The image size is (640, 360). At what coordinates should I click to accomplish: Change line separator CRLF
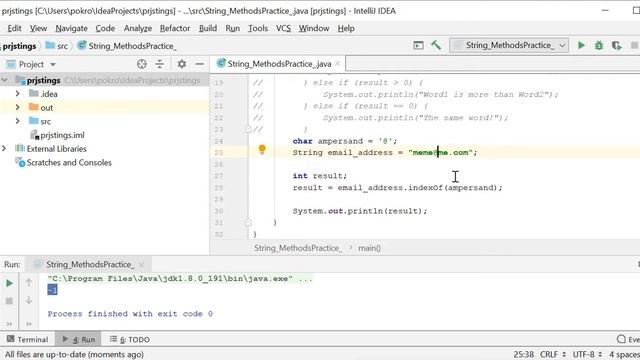coord(553,354)
